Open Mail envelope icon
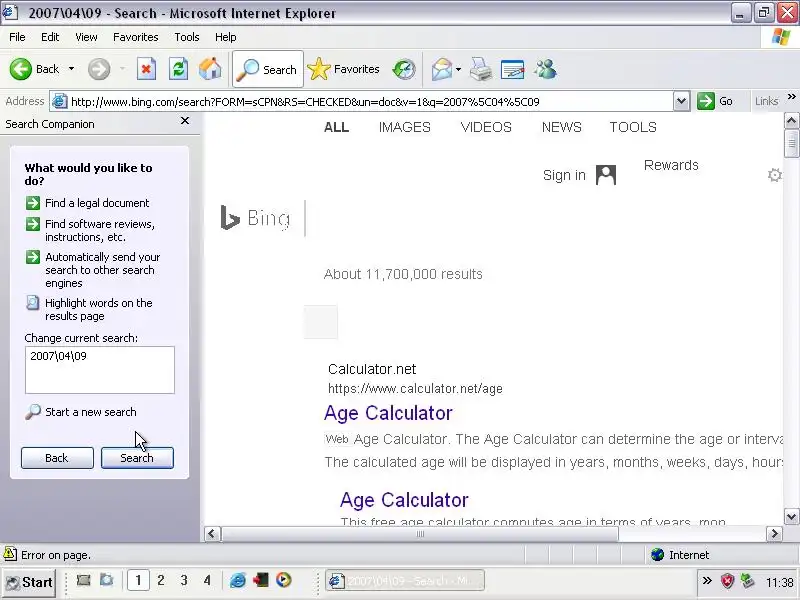 pyautogui.click(x=442, y=69)
